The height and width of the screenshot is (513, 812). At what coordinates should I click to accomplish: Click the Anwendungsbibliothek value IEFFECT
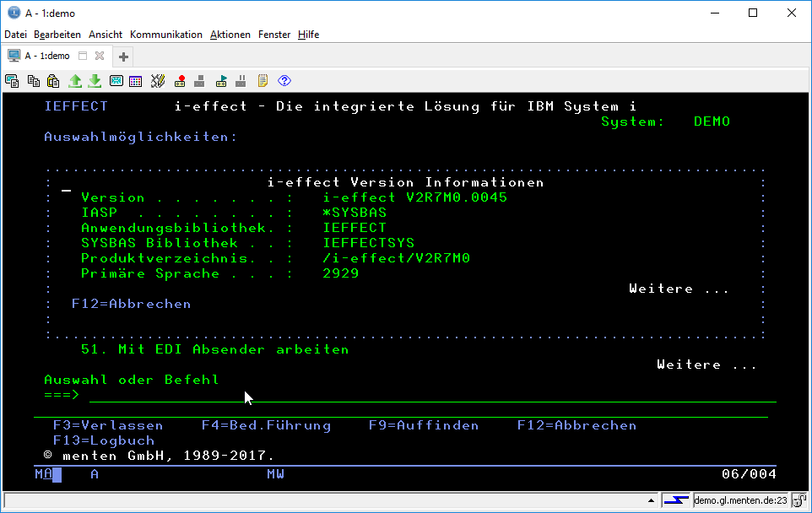pyautogui.click(x=355, y=228)
